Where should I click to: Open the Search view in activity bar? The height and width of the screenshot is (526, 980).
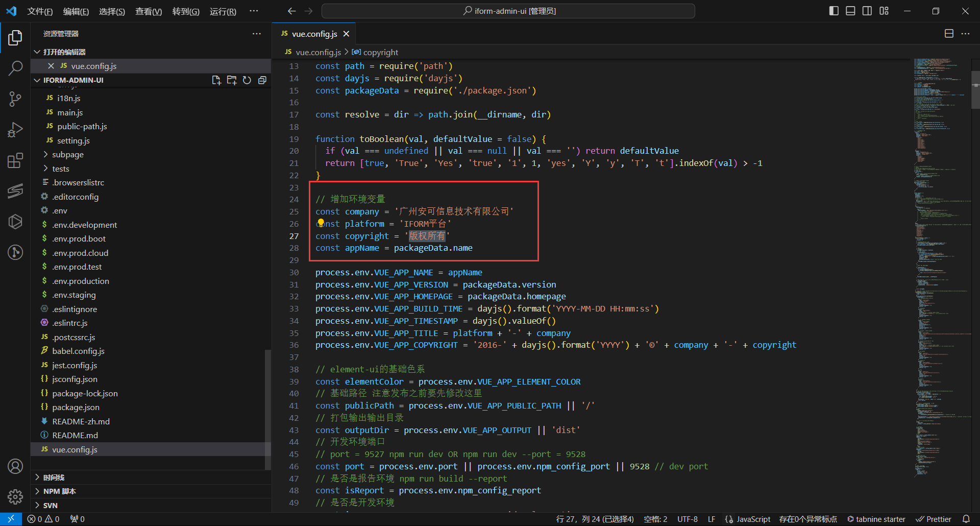(x=15, y=68)
